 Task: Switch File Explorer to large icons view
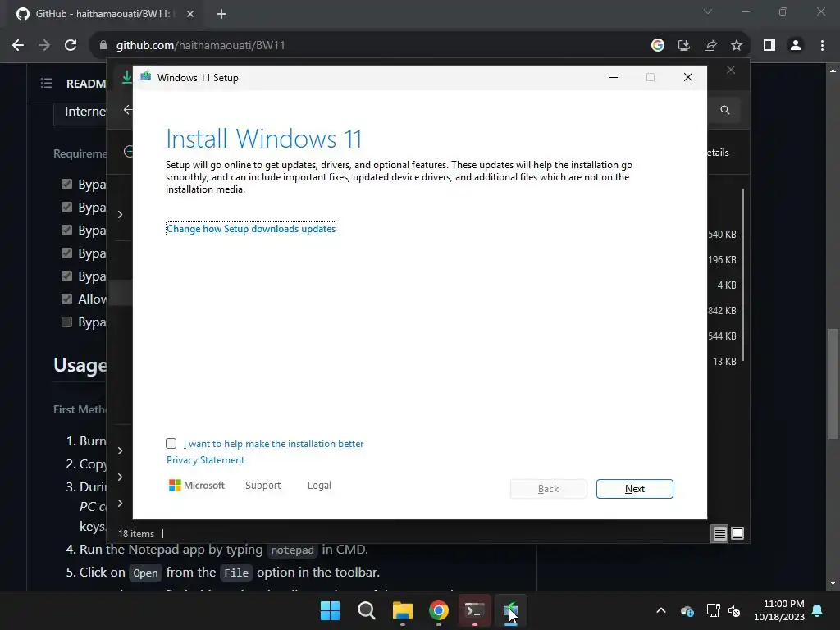coord(737,533)
